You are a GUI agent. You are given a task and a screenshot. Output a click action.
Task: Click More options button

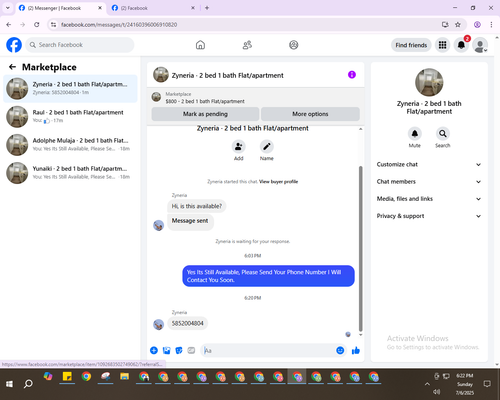310,114
